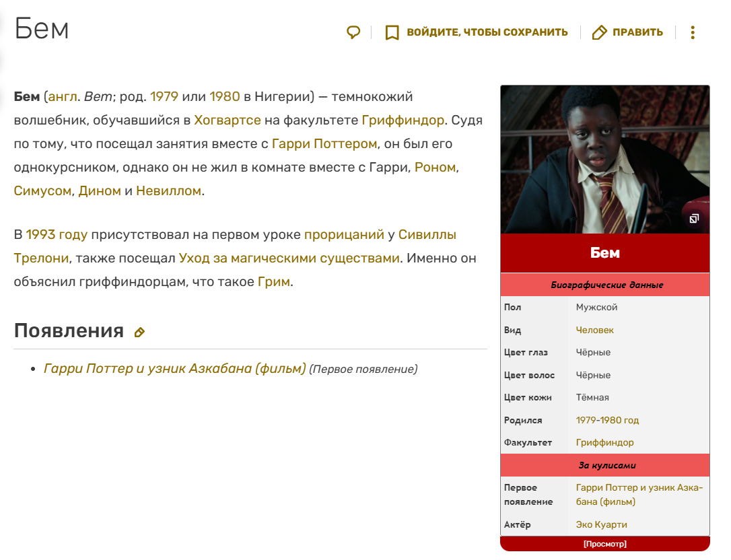Follow the англ. link

[x=63, y=96]
